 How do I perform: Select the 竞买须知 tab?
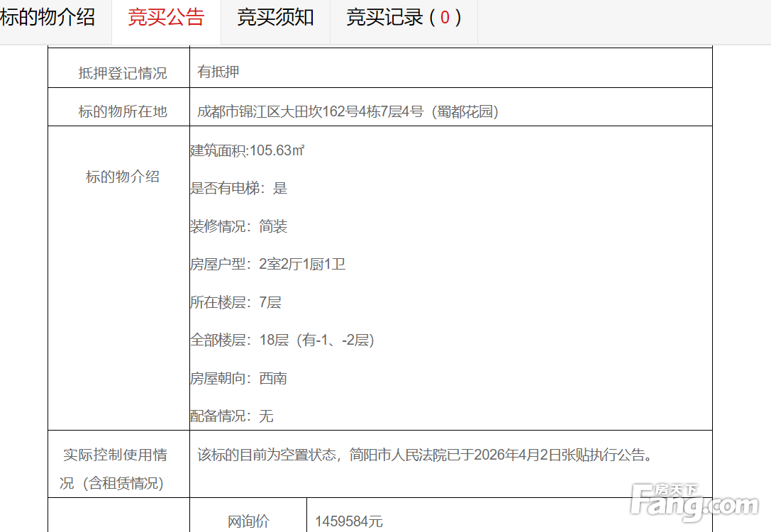coord(275,18)
